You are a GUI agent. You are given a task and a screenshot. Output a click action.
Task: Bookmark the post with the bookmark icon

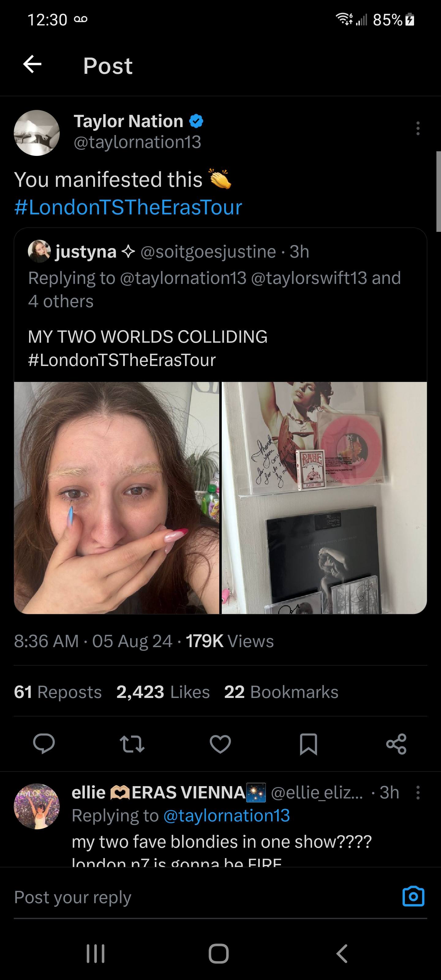point(308,744)
